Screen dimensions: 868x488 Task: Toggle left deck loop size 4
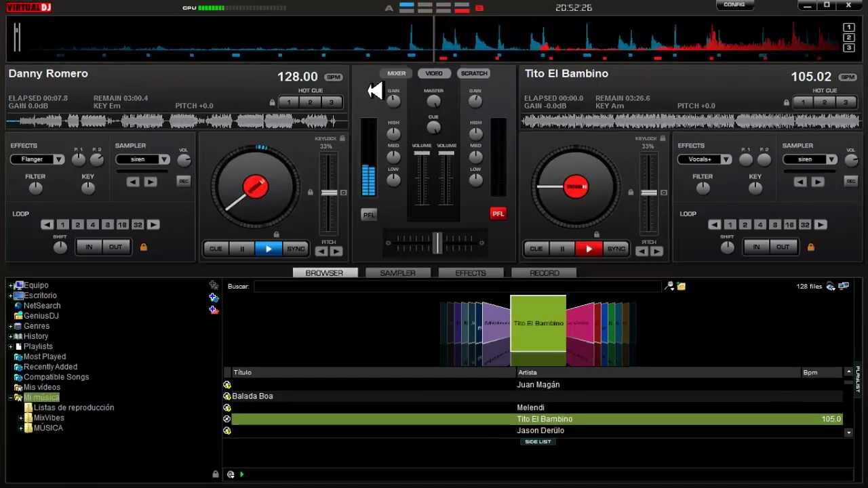(92, 224)
